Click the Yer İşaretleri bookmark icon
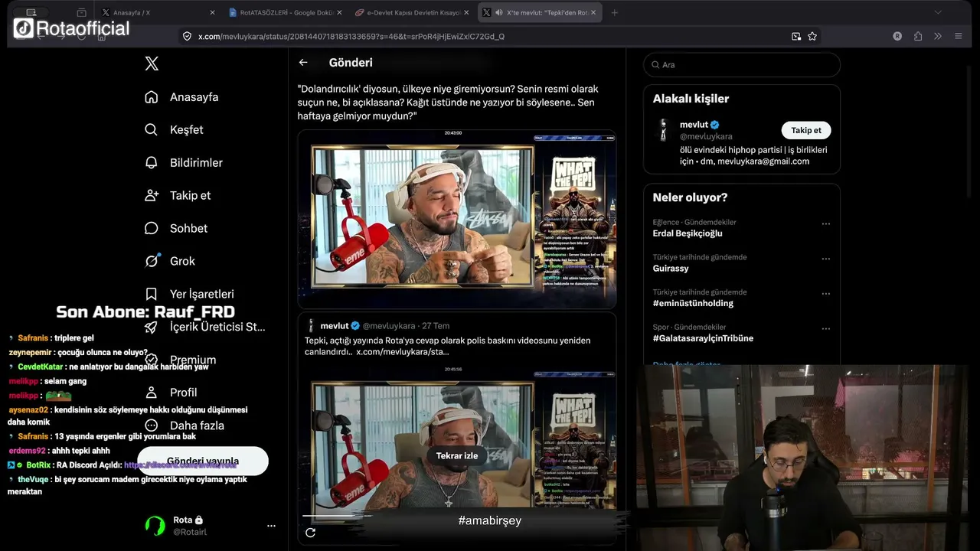 coord(152,294)
